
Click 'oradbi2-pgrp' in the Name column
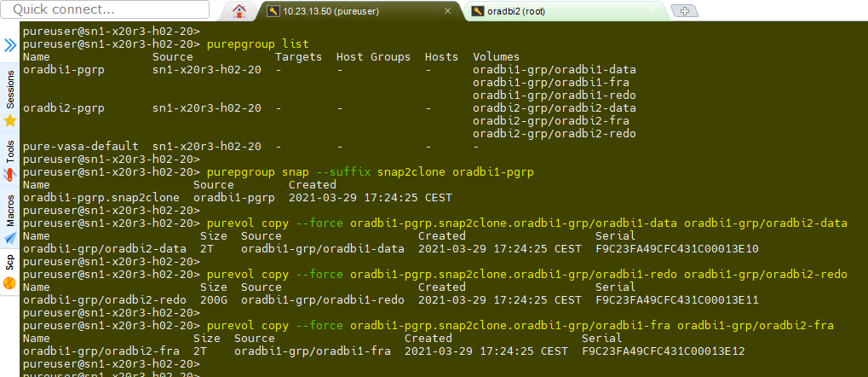(64, 107)
